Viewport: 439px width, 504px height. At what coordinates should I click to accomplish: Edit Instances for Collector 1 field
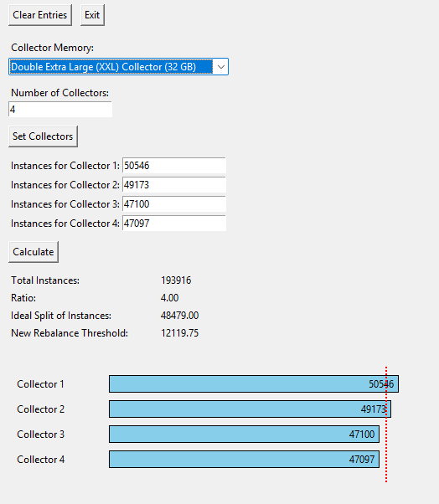pos(174,166)
